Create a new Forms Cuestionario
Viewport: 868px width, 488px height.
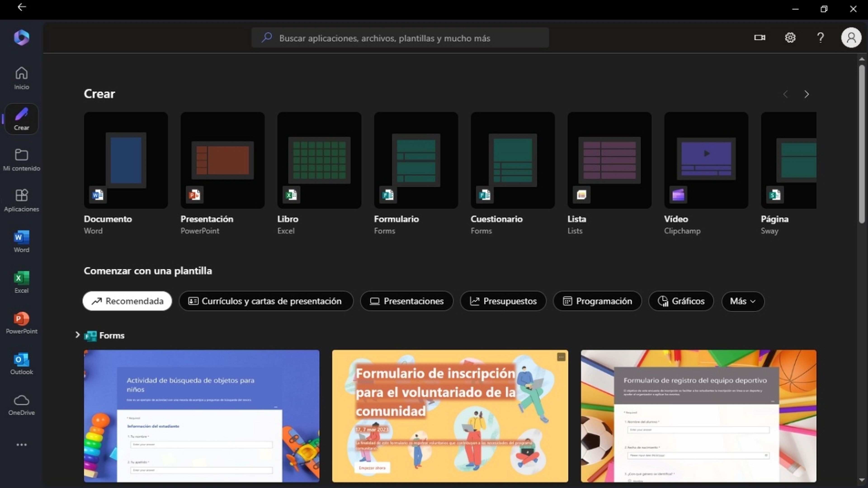click(x=512, y=160)
